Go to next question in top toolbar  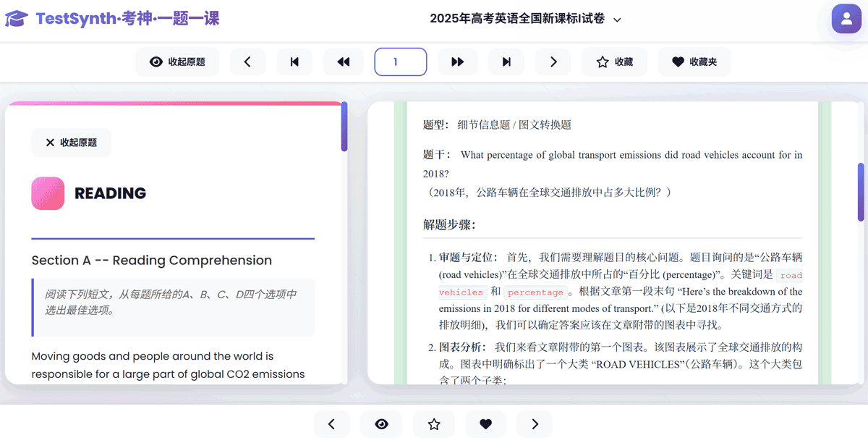pyautogui.click(x=553, y=62)
